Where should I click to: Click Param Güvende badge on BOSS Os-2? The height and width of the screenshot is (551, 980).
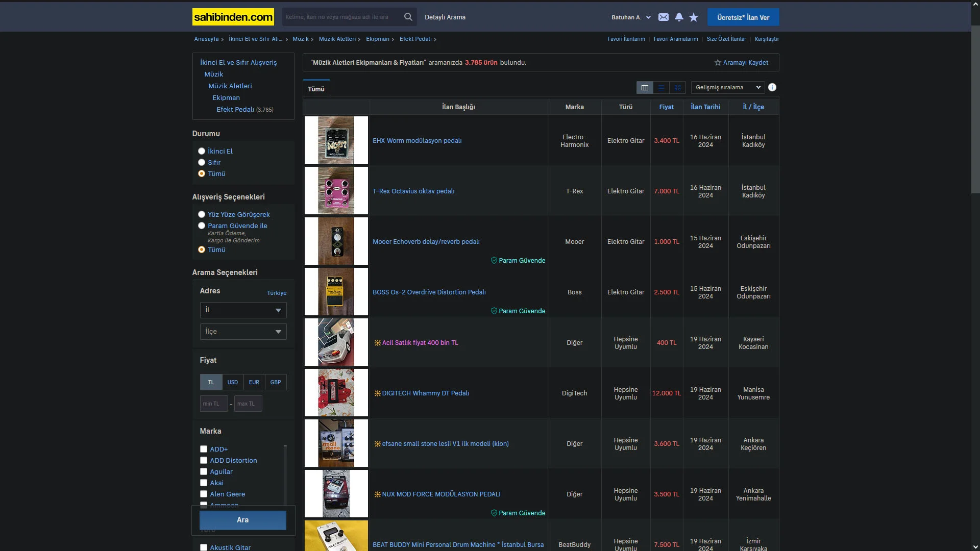[518, 311]
